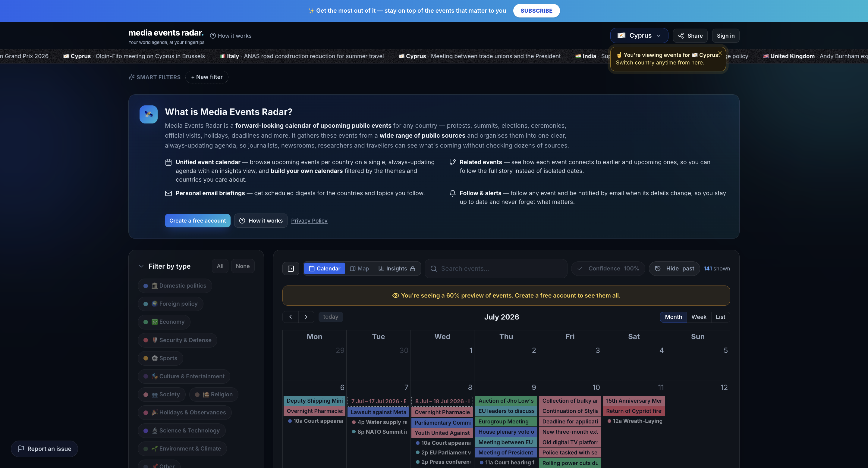This screenshot has width=868, height=468.
Task: Click the Search events field
Action: 496,269
